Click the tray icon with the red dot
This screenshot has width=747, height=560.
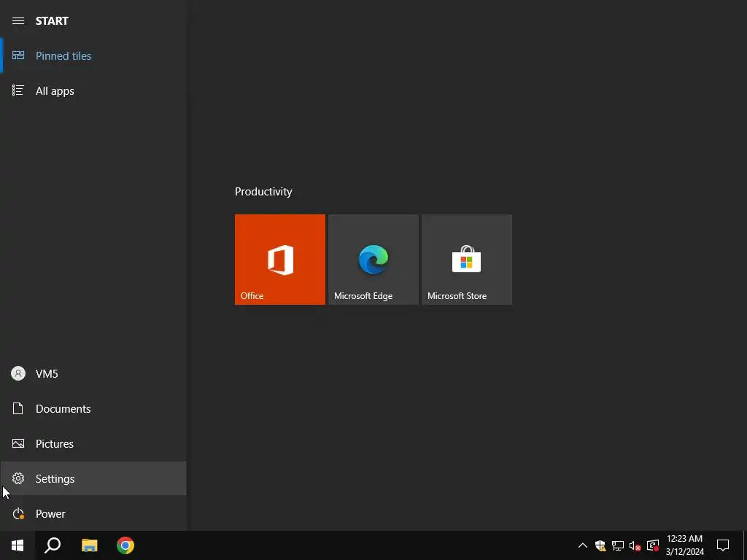tap(653, 545)
